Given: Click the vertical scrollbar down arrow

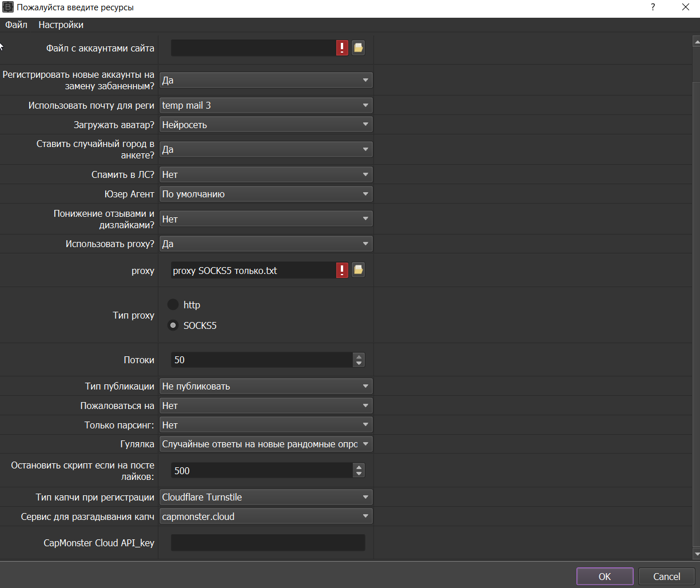Looking at the screenshot, I should [x=696, y=554].
